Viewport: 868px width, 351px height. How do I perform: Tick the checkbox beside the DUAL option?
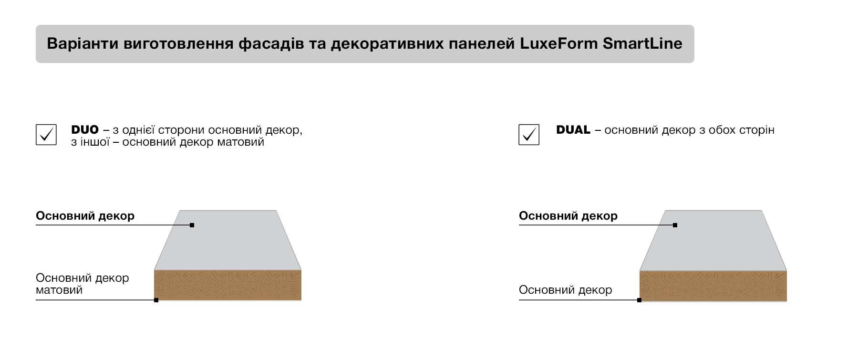529,135
